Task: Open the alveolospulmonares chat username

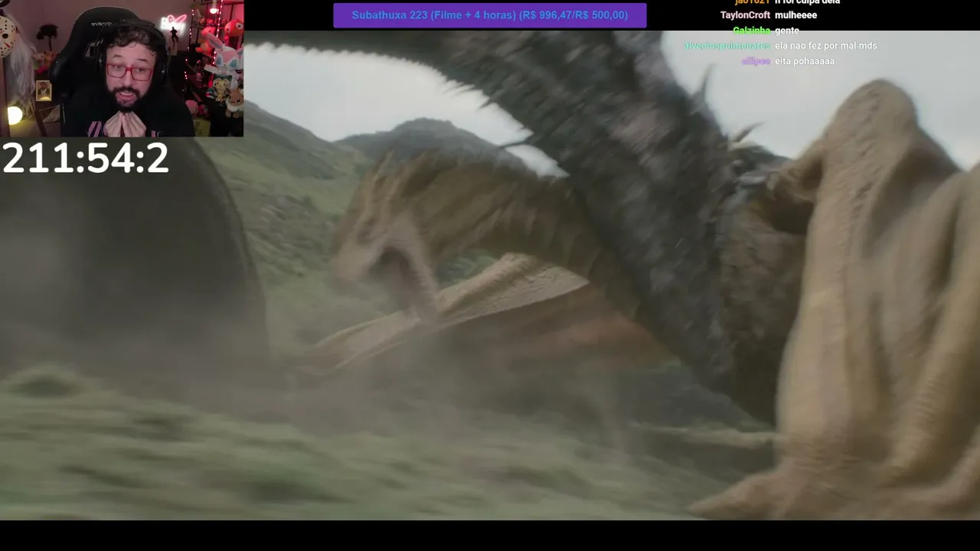Action: [x=727, y=46]
